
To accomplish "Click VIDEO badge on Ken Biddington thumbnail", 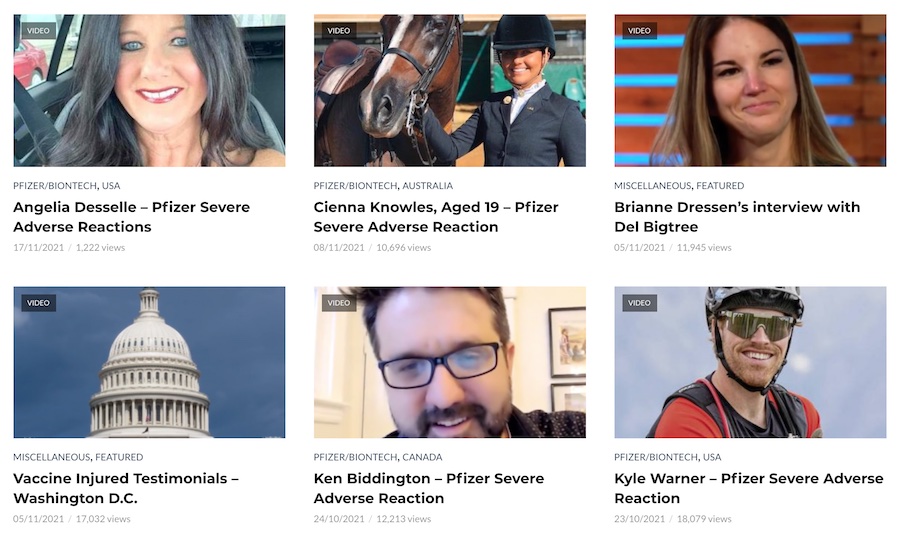I will pos(339,303).
